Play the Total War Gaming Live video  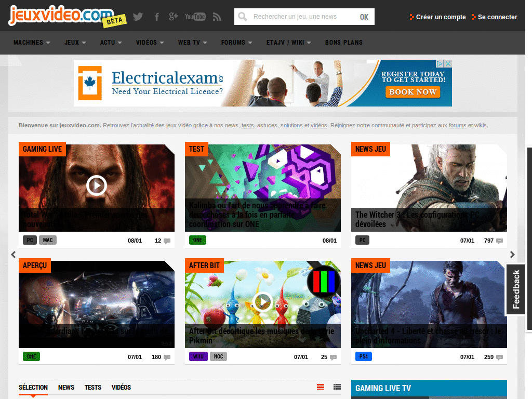(x=97, y=185)
